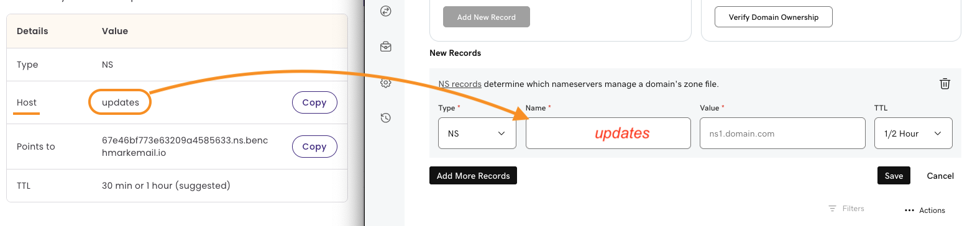Click the Type row value 'NS'

[108, 65]
